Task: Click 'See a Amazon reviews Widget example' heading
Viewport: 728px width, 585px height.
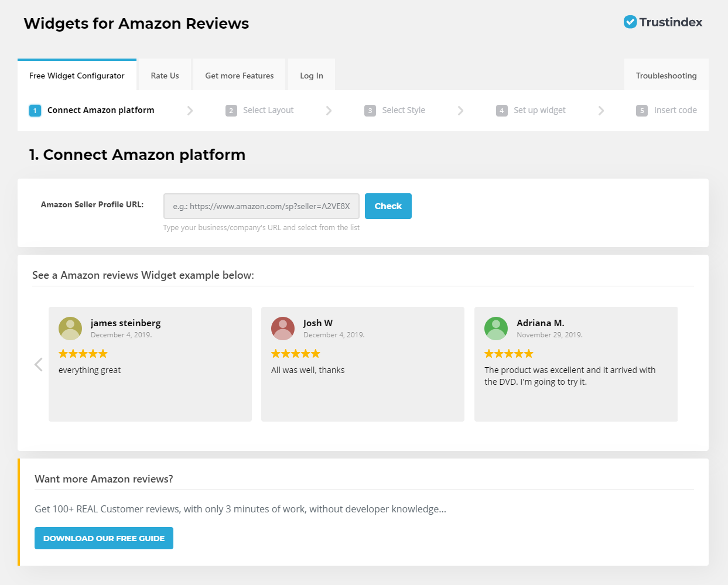Action: click(143, 275)
